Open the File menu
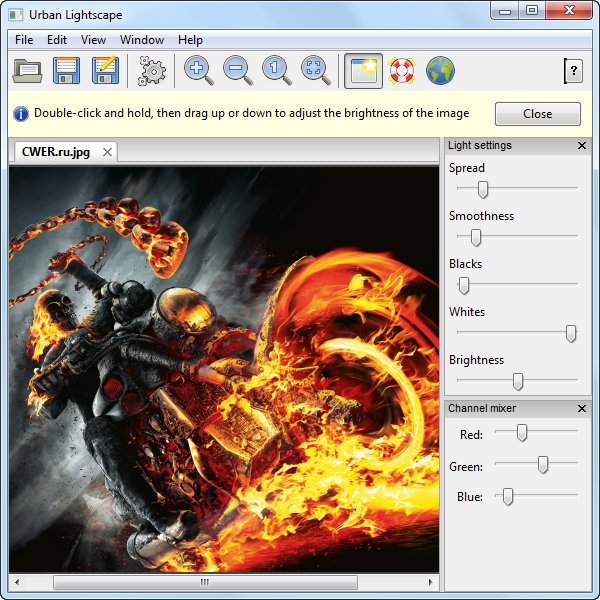This screenshot has width=600, height=600. point(24,40)
